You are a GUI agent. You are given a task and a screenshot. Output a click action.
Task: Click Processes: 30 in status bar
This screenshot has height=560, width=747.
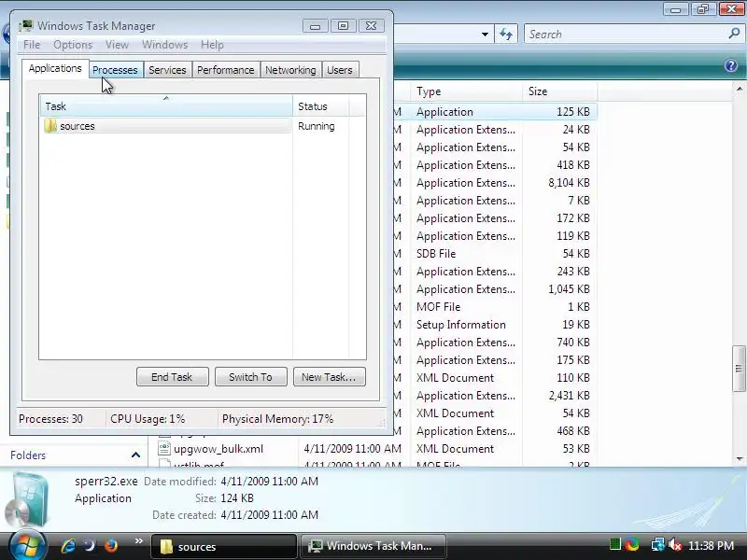tap(50, 419)
